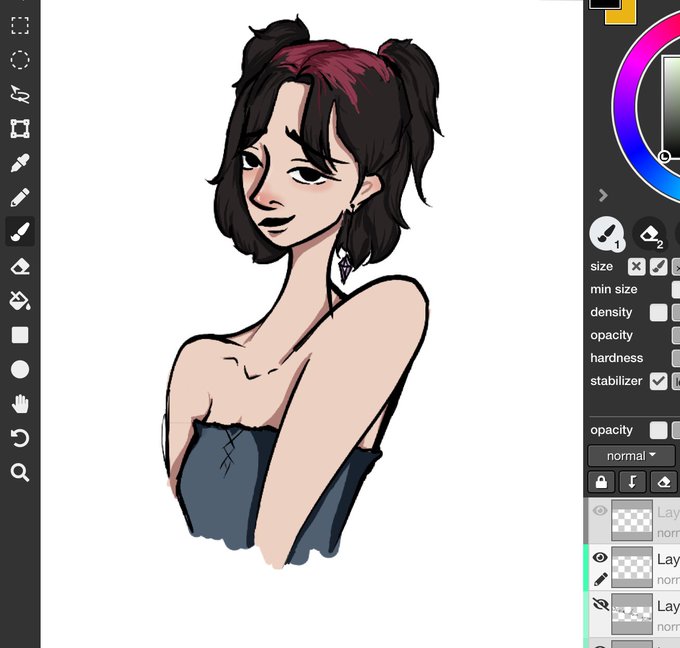Disable the stabilizer checkbox
The image size is (680, 648).
(x=658, y=381)
